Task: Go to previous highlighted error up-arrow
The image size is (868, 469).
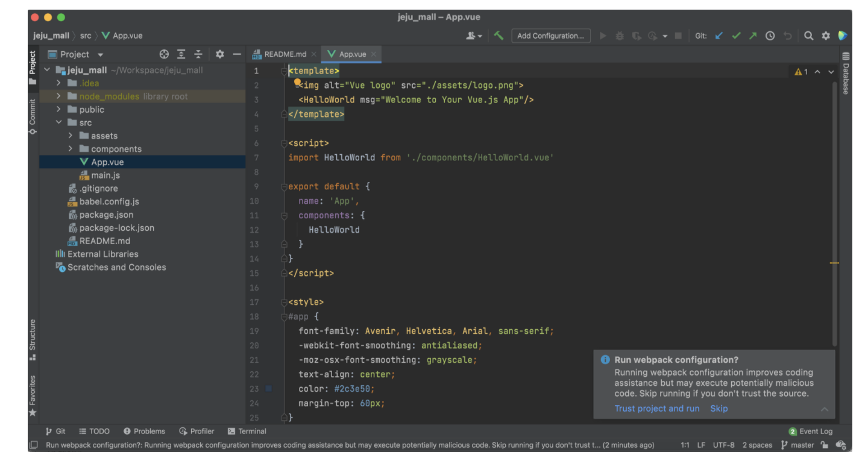Action: [817, 72]
